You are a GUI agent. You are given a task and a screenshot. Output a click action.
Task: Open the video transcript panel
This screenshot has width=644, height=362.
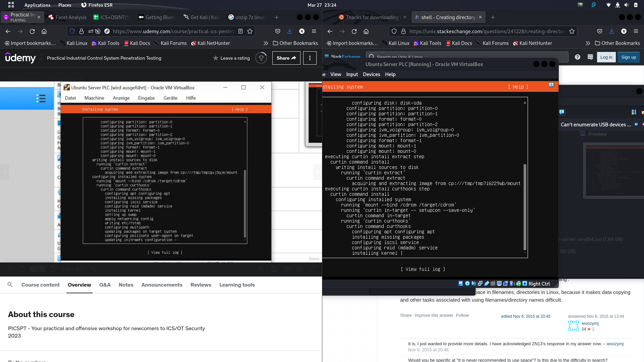point(274,269)
